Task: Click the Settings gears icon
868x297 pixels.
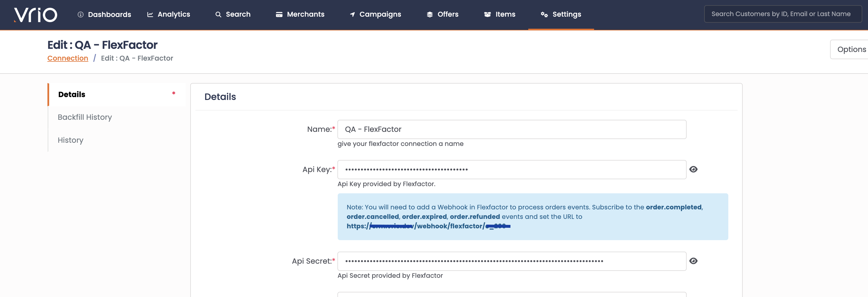Action: pos(544,14)
